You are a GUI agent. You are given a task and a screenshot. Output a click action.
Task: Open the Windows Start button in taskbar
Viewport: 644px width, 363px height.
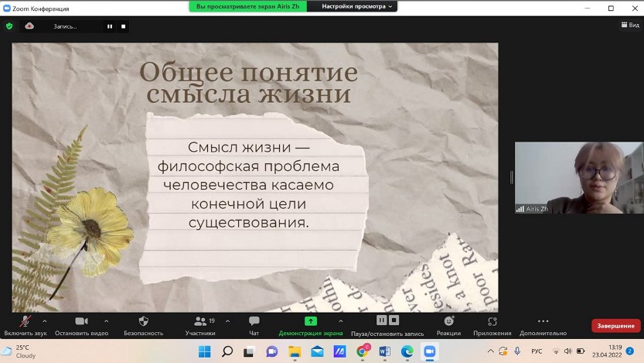pos(204,351)
